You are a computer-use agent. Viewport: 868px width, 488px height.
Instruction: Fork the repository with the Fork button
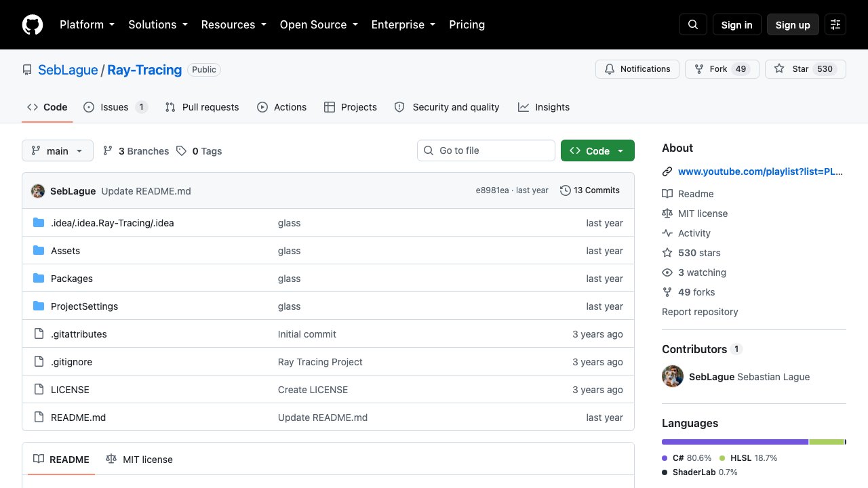coord(722,69)
